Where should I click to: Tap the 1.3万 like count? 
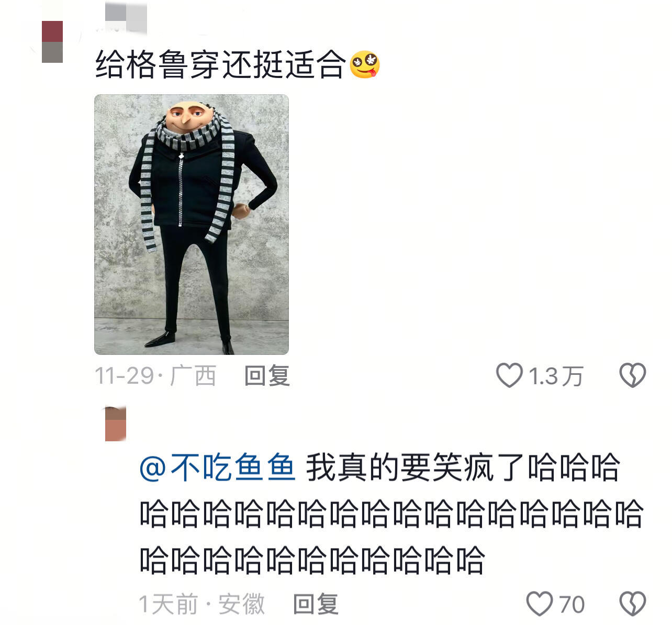pyautogui.click(x=556, y=376)
